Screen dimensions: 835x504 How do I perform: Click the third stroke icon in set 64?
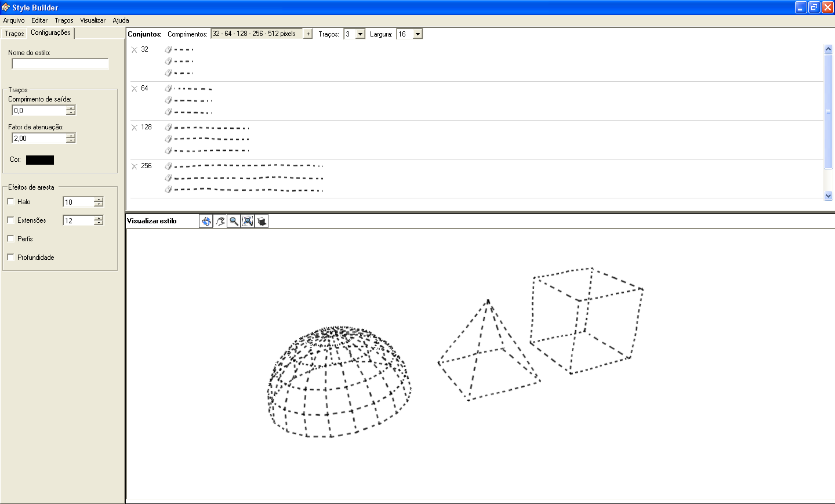click(168, 111)
